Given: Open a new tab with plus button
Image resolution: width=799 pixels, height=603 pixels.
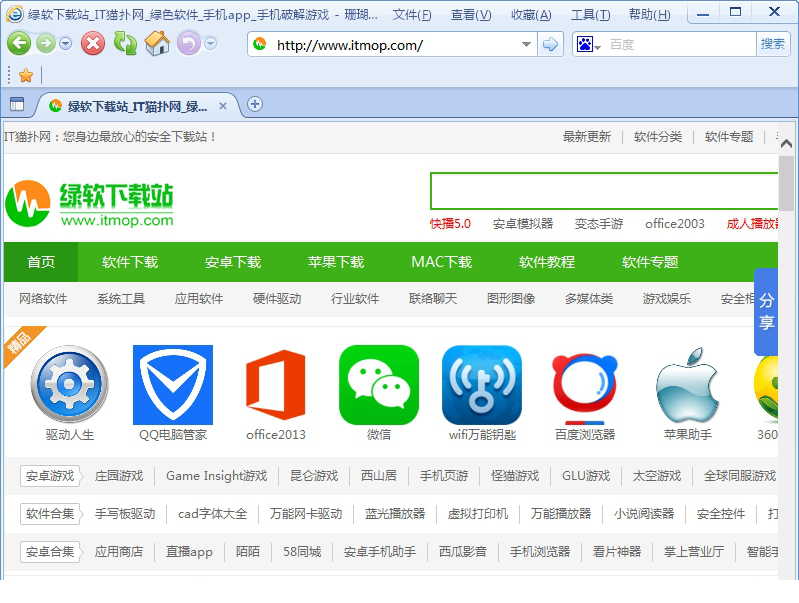Looking at the screenshot, I should click(x=255, y=104).
